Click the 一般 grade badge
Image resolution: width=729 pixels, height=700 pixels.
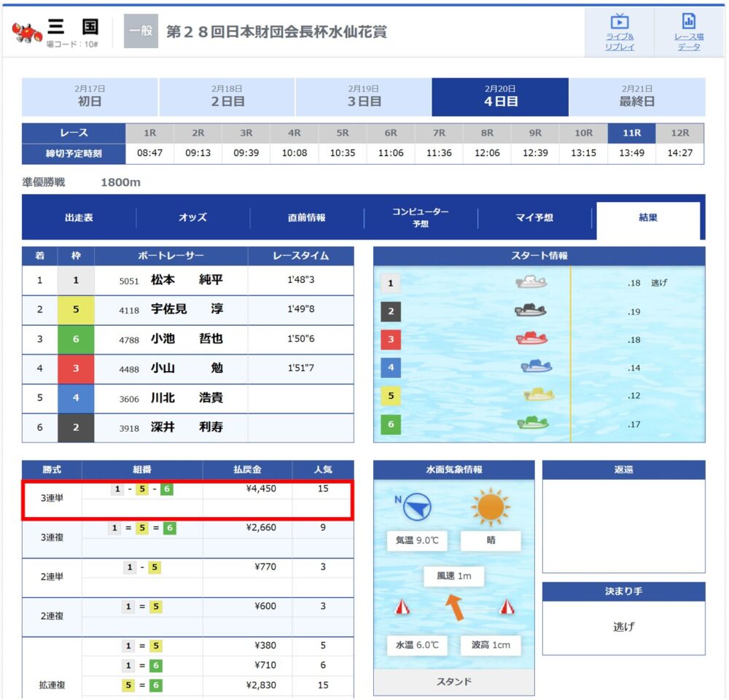click(141, 31)
